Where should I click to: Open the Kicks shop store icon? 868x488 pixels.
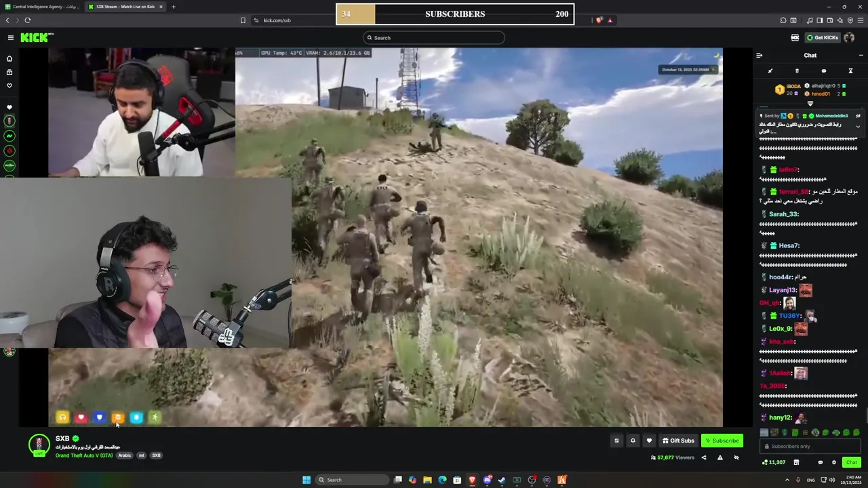(796, 462)
